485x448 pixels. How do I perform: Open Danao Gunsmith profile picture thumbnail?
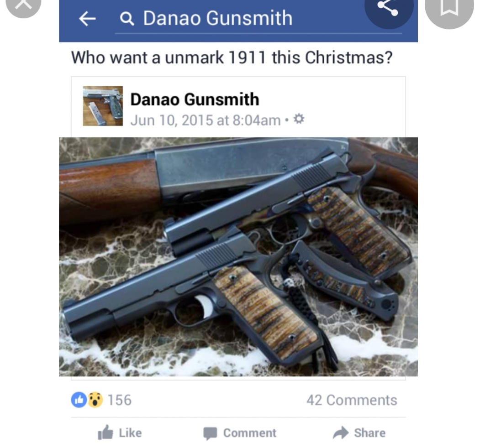[103, 106]
